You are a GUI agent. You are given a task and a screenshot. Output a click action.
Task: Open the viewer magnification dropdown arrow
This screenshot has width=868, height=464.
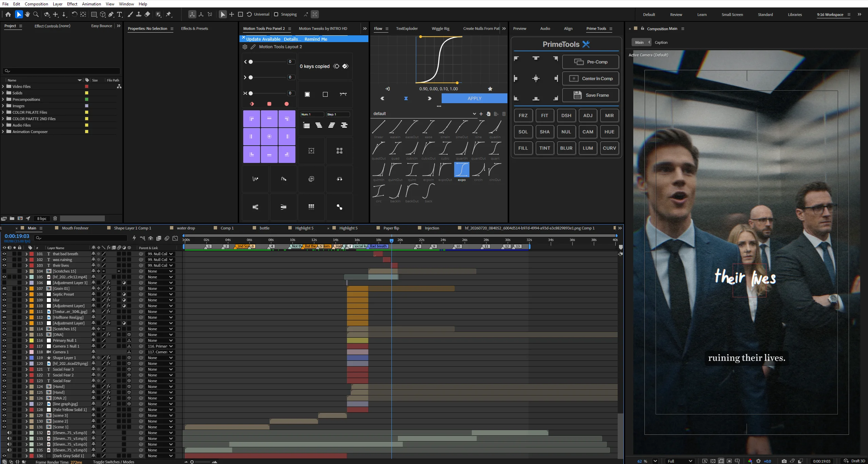(x=655, y=461)
